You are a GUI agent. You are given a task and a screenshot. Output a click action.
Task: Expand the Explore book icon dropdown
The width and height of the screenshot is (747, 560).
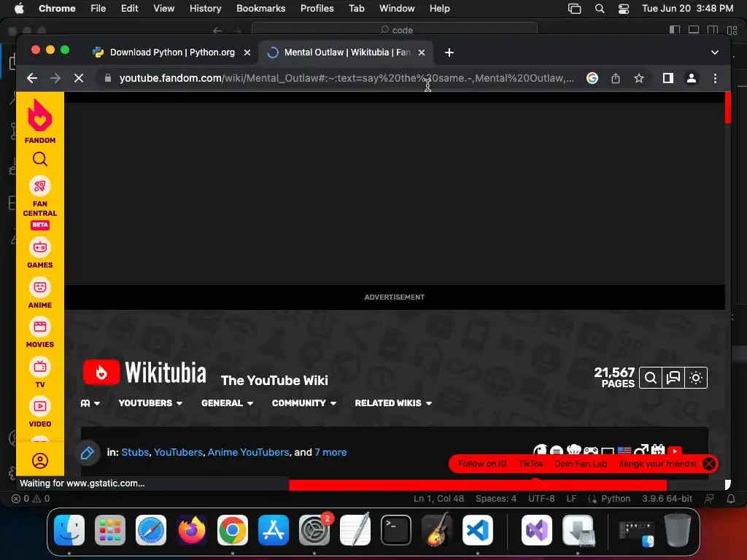[x=90, y=402]
